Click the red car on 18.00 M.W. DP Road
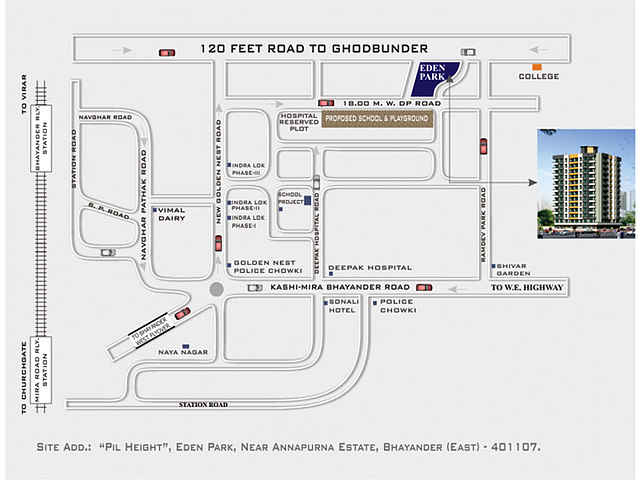Screen dimensions: 640x480 click(326, 103)
